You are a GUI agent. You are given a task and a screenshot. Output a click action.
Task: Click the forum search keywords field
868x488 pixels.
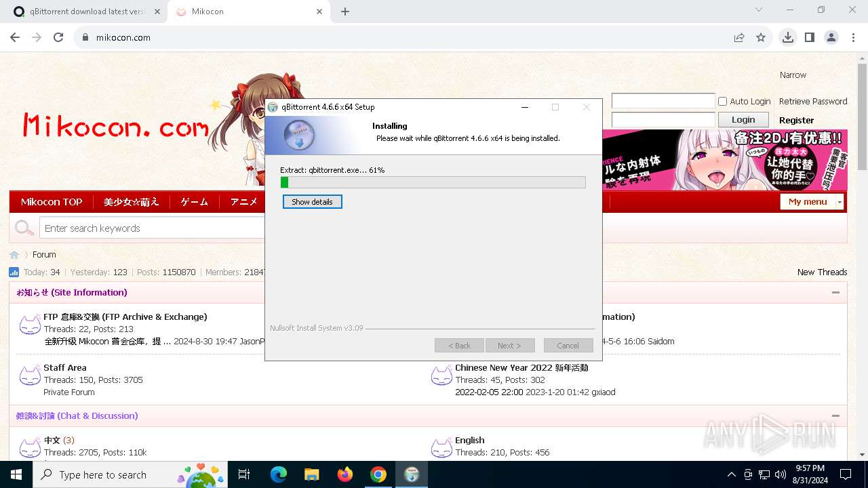point(152,228)
